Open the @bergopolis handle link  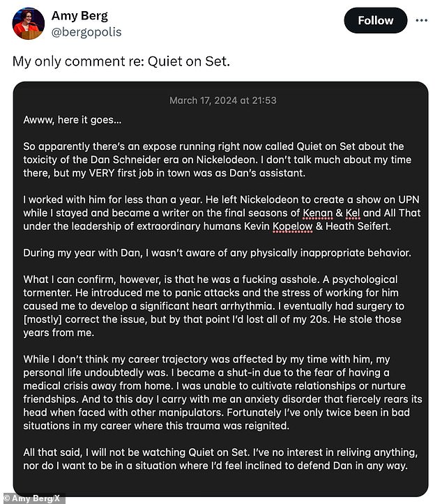click(x=86, y=32)
